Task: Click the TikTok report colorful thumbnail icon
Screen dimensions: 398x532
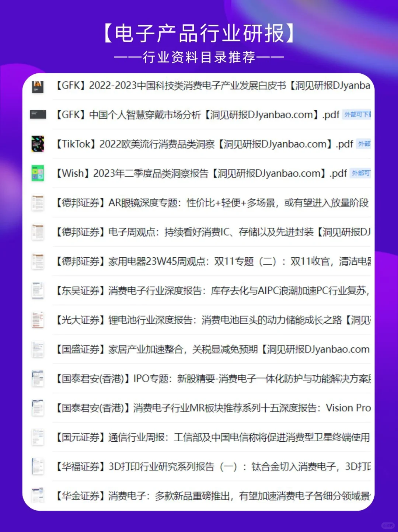Action: pos(38,144)
